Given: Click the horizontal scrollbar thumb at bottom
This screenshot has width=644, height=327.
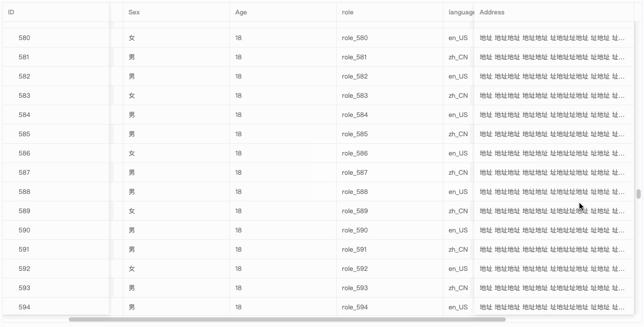Looking at the screenshot, I should point(287,320).
